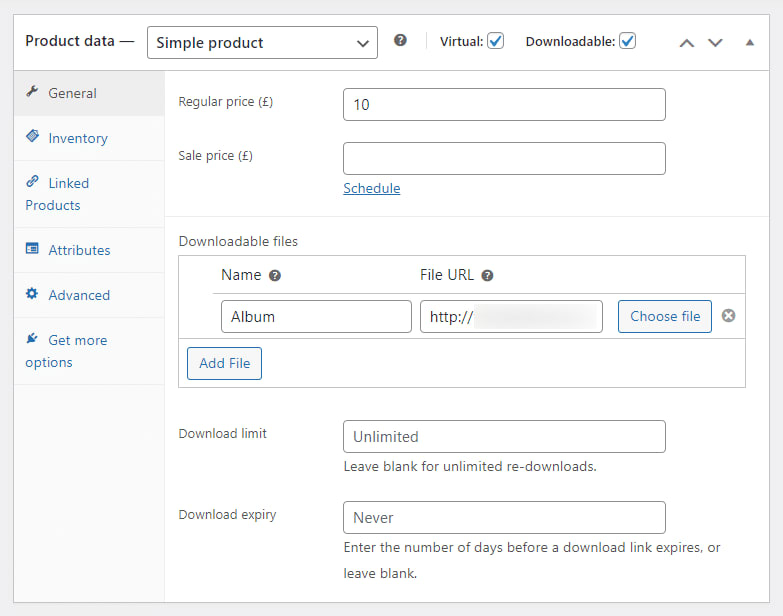Focus the Regular price field
The image size is (783, 616).
pyautogui.click(x=504, y=104)
